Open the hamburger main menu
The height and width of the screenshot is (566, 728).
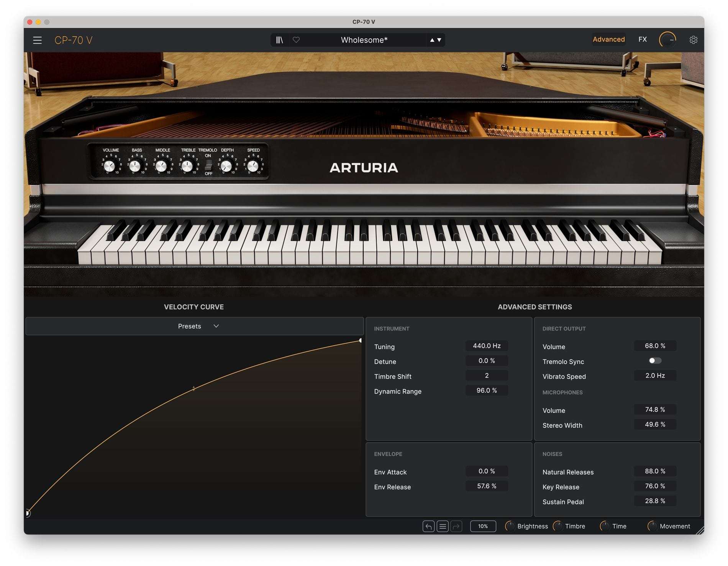[x=37, y=40]
